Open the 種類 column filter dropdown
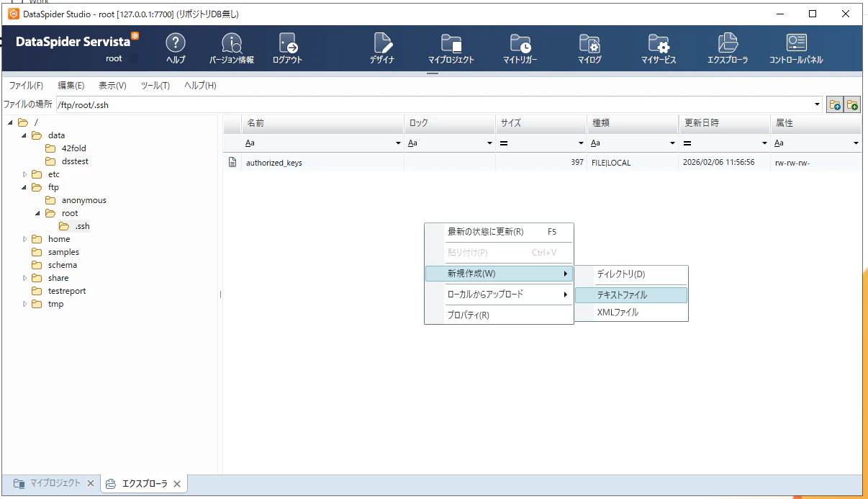Image resolution: width=868 pixels, height=499 pixels. (673, 143)
